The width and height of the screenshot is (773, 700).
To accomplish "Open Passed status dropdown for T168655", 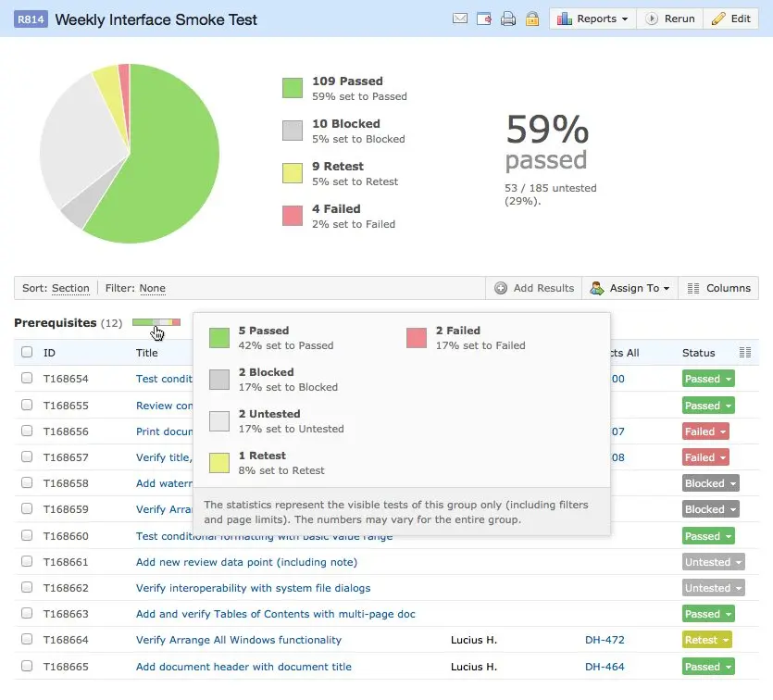I will click(708, 406).
